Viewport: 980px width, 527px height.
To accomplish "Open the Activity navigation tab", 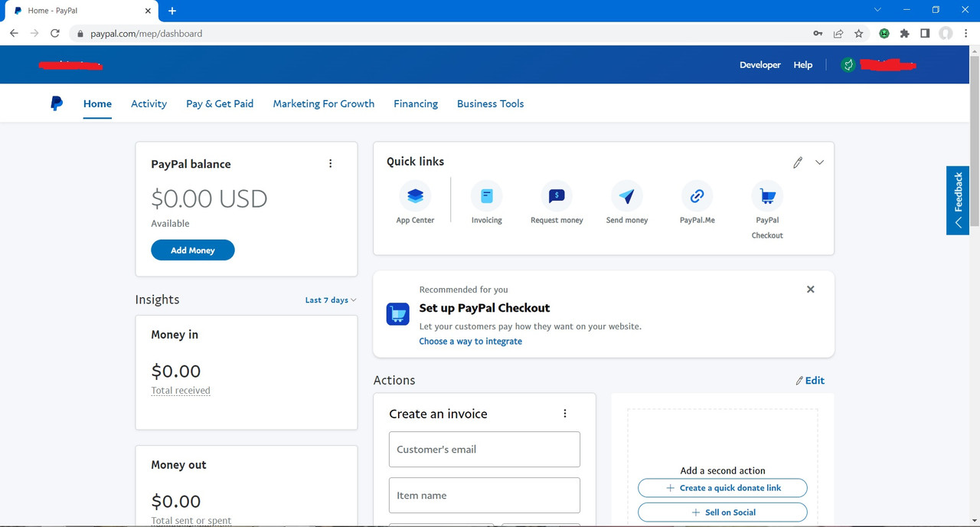I will coord(149,103).
